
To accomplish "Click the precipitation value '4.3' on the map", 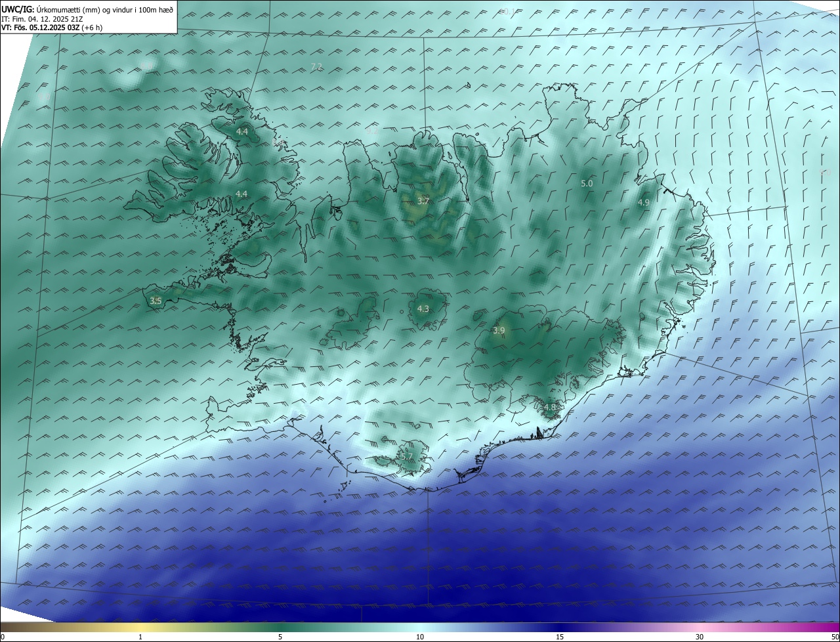I will (423, 309).
